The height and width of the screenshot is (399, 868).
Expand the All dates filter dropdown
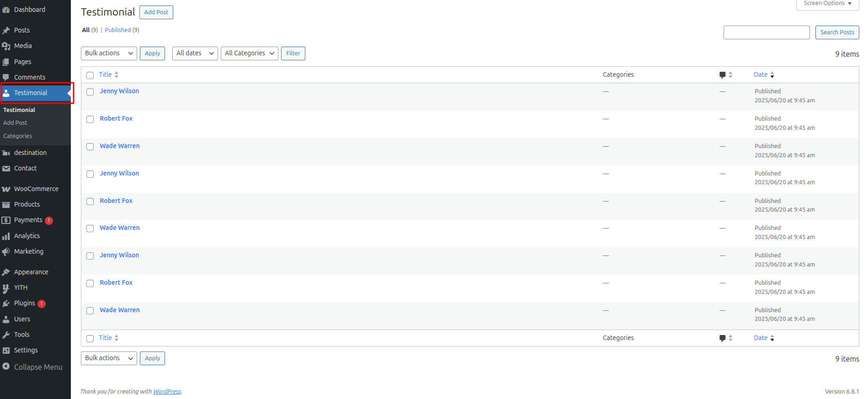pos(195,53)
